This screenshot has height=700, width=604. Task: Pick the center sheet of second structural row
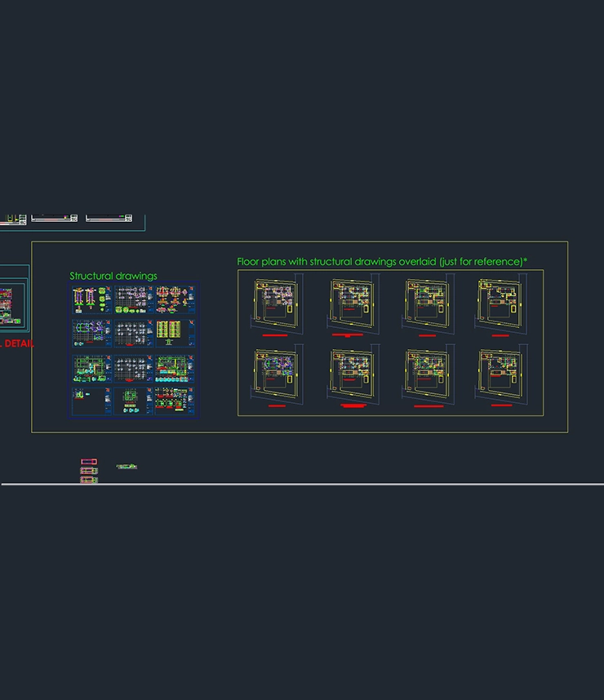pos(133,331)
